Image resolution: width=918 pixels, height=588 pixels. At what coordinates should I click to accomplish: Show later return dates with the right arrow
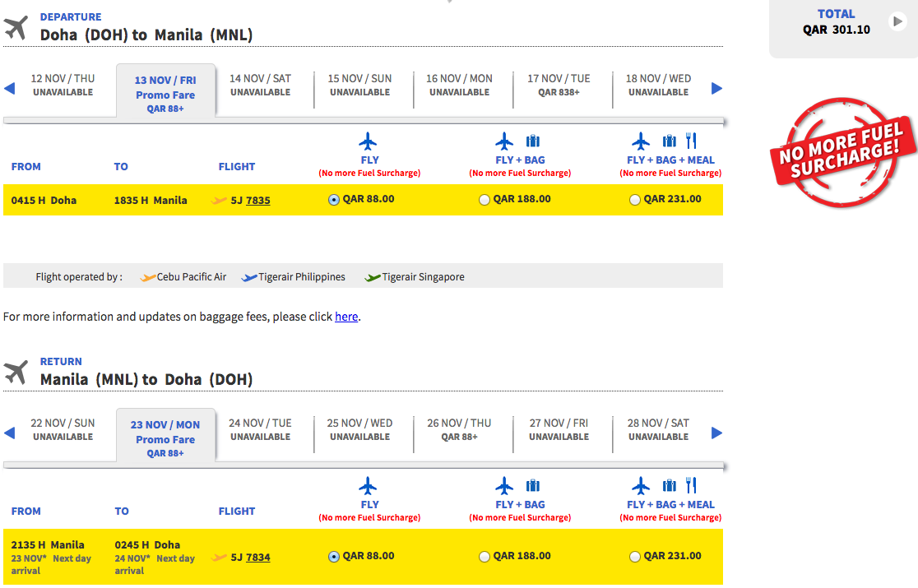(716, 433)
